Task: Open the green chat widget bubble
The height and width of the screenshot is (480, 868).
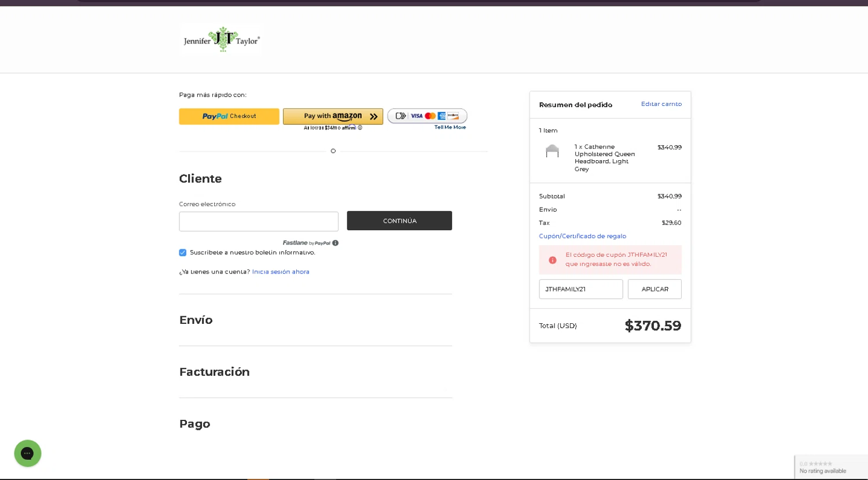Action: coord(28,453)
